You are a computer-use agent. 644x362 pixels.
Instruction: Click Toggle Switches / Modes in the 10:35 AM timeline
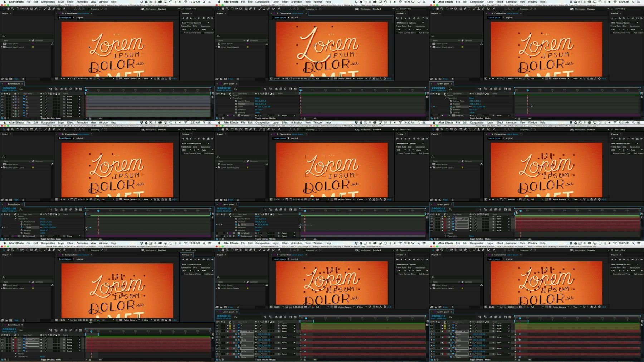[265, 359]
